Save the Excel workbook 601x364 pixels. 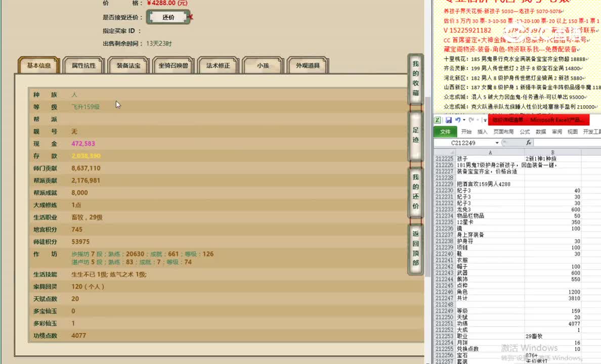pyautogui.click(x=448, y=120)
